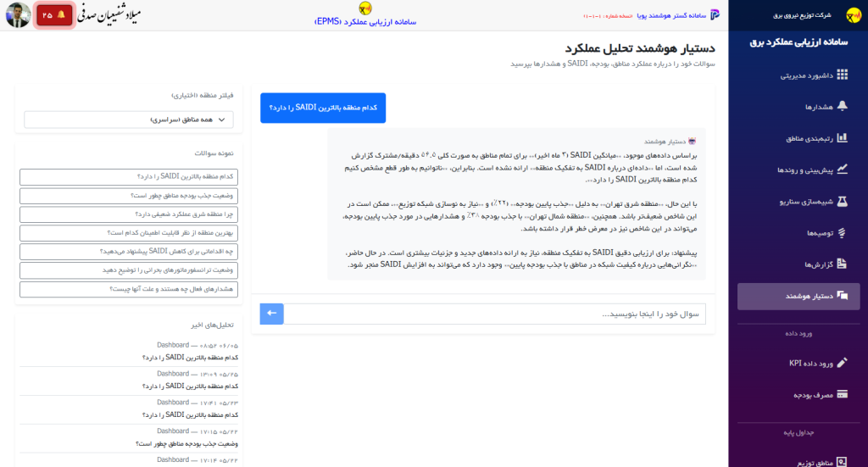Image resolution: width=868 pixels, height=467 pixels.
Task: Click the user profile avatar photo
Action: point(18,15)
